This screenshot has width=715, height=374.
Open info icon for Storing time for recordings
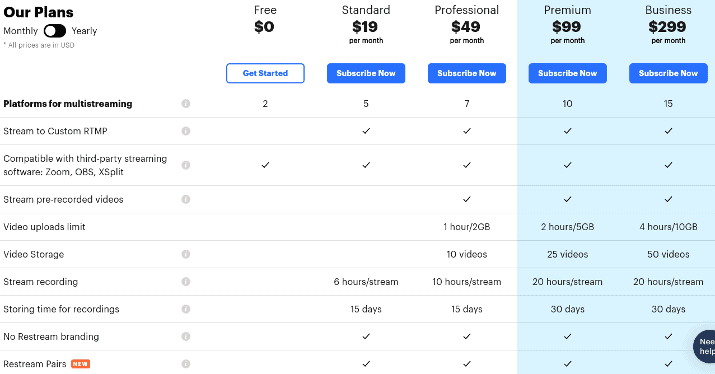click(x=186, y=309)
